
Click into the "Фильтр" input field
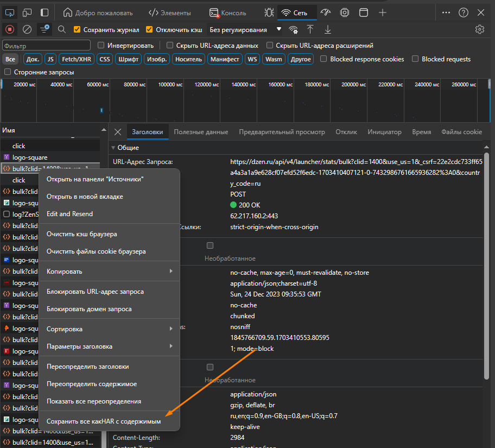[x=47, y=46]
